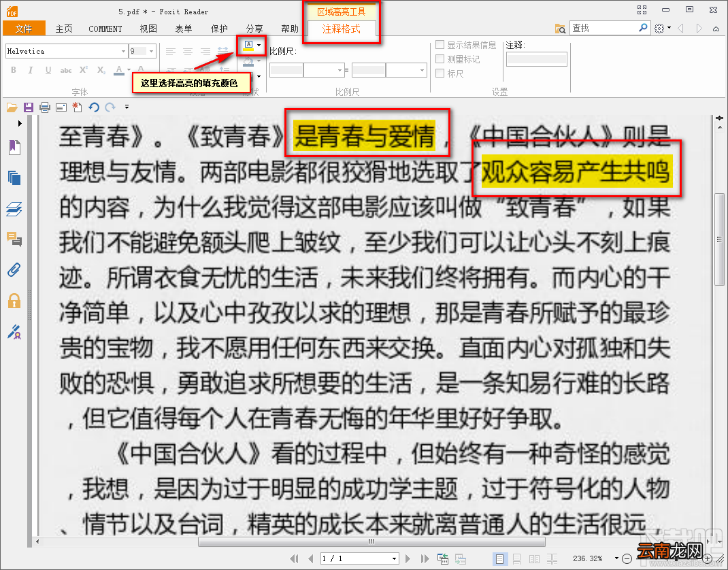The height and width of the screenshot is (570, 728).
Task: Toggle underline formatting
Action: [48, 70]
